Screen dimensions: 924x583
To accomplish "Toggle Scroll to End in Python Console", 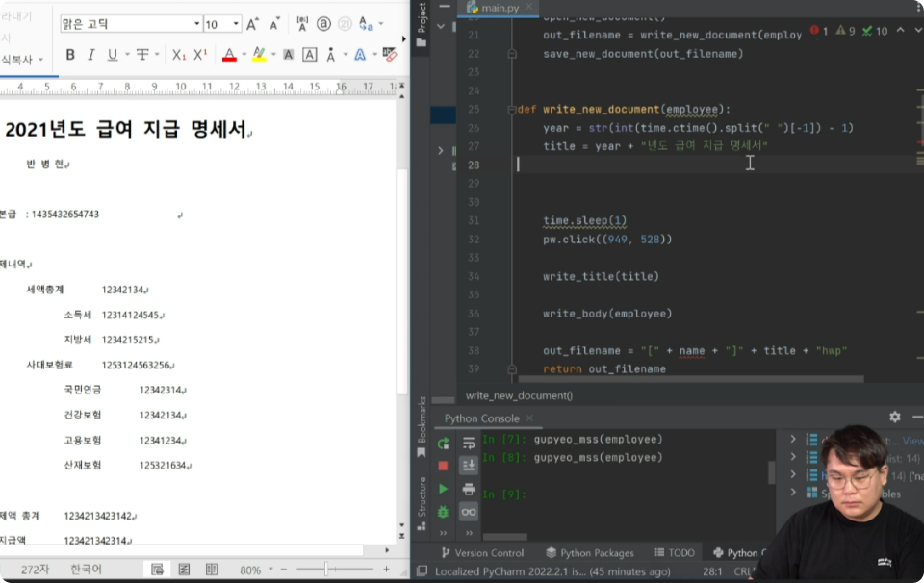I will coord(469,466).
